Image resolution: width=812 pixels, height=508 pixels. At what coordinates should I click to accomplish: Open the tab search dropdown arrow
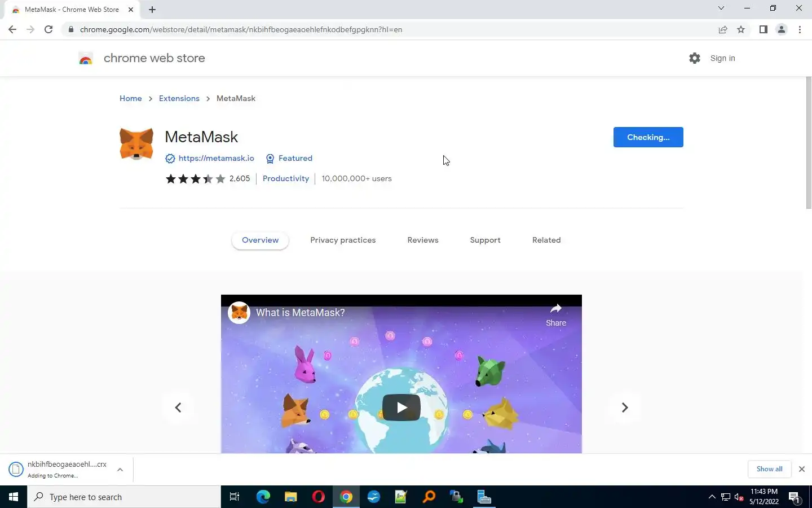point(721,8)
